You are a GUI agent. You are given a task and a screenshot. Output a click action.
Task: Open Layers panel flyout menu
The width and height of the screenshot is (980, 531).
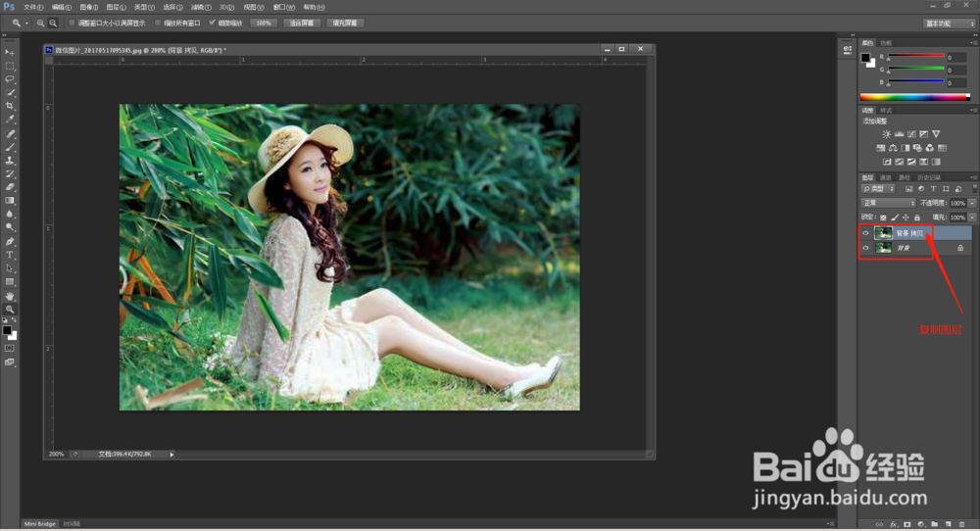[x=973, y=177]
